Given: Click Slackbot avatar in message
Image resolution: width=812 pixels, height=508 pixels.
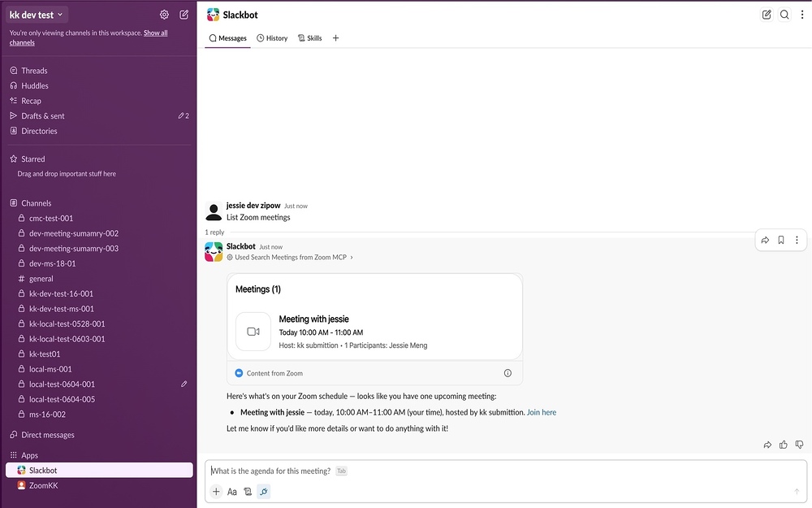Looking at the screenshot, I should (x=214, y=252).
